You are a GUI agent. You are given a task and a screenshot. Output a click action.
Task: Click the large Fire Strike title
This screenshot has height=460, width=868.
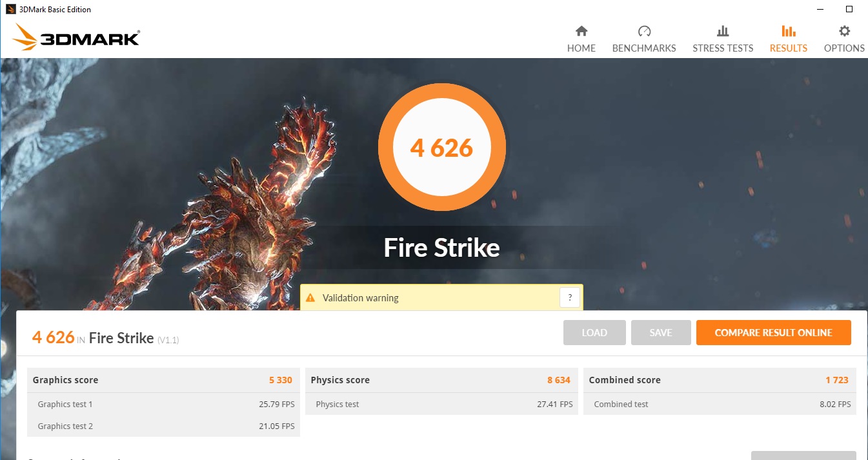point(442,248)
